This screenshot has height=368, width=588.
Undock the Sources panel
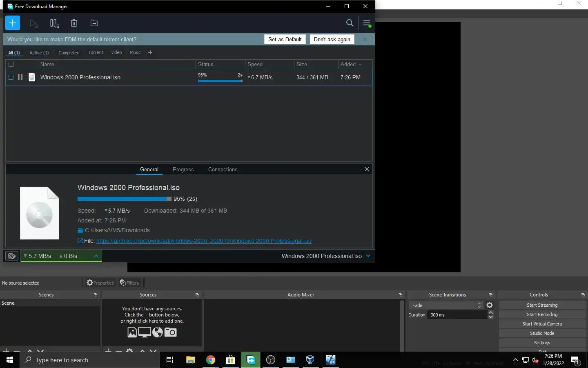[197, 295]
